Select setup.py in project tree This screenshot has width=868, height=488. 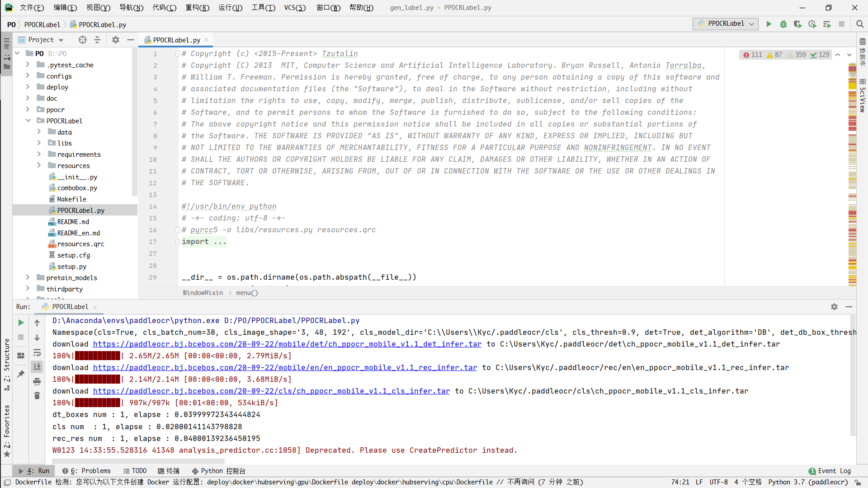[x=71, y=267]
